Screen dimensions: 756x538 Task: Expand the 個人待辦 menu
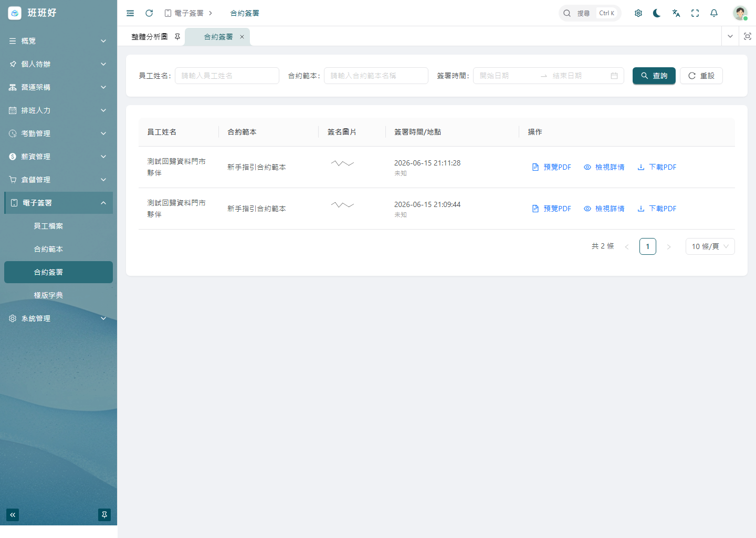pos(58,64)
